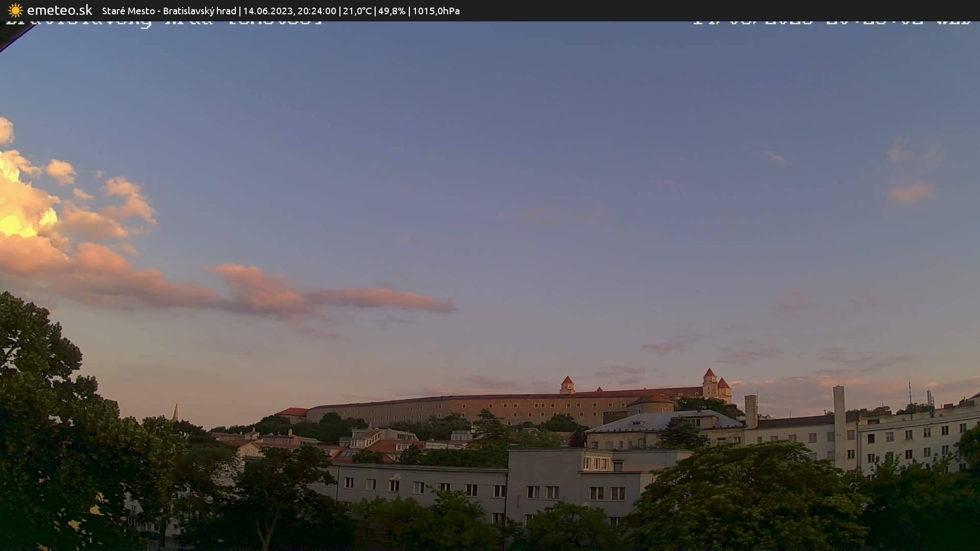980x551 pixels.
Task: Click the emeteo.sk site name text
Action: pos(60,10)
